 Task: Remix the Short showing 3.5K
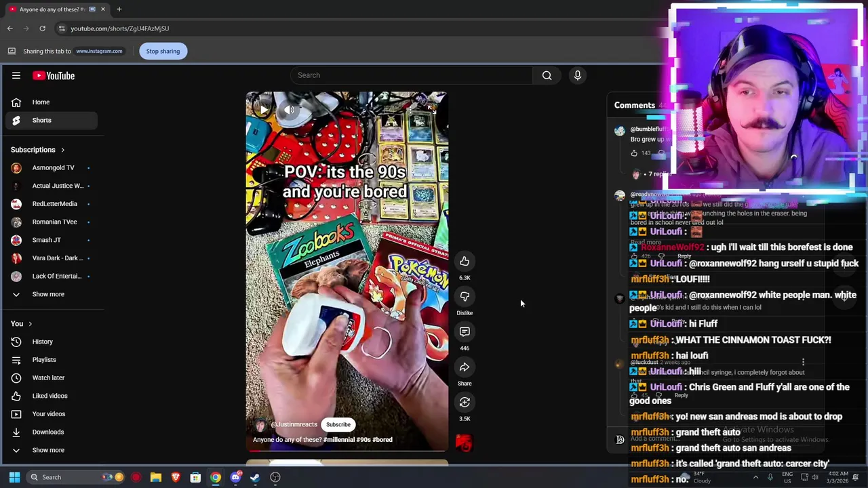click(465, 403)
